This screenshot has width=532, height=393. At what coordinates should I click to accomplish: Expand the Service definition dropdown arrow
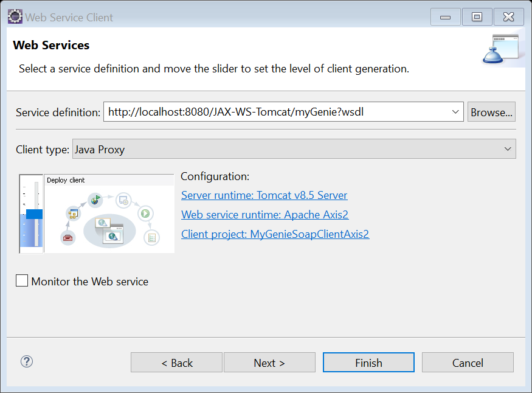pyautogui.click(x=456, y=112)
